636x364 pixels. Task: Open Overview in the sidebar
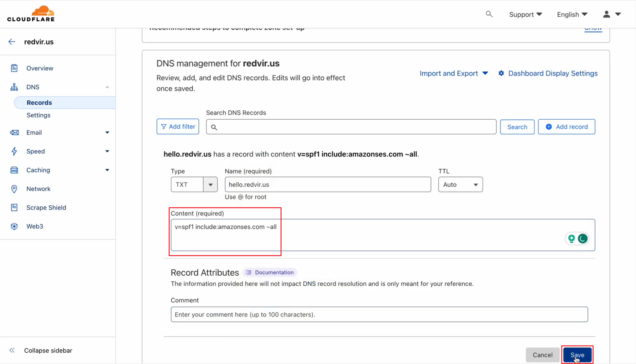tap(40, 68)
